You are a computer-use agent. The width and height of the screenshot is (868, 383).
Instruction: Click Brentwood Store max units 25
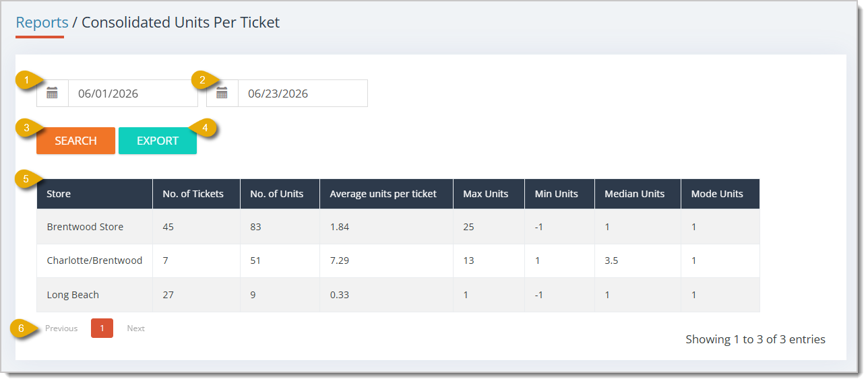tap(468, 227)
